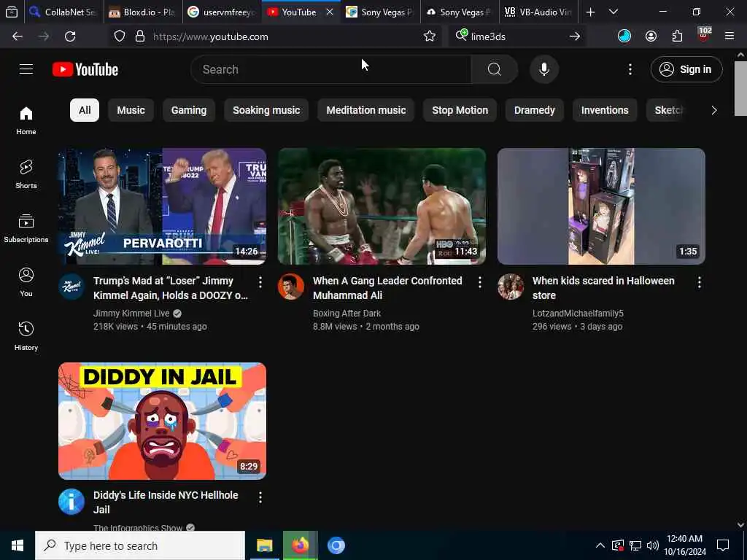The width and height of the screenshot is (747, 560).
Task: Open Boxing After Dark channel name
Action: pyautogui.click(x=347, y=314)
